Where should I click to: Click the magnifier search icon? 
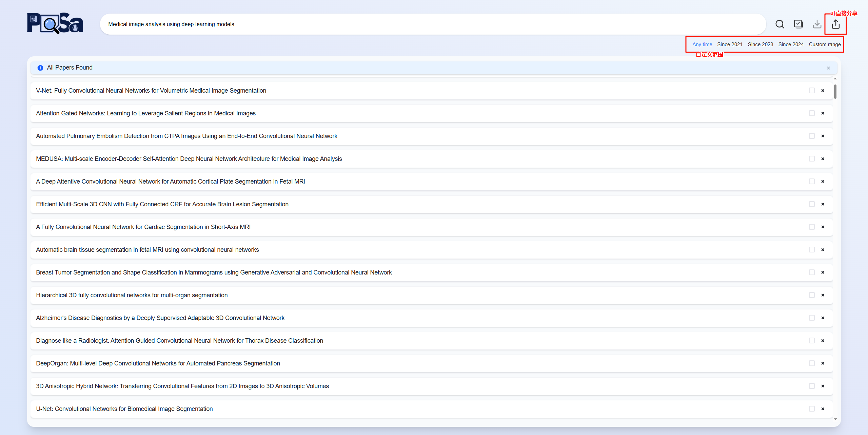click(780, 24)
